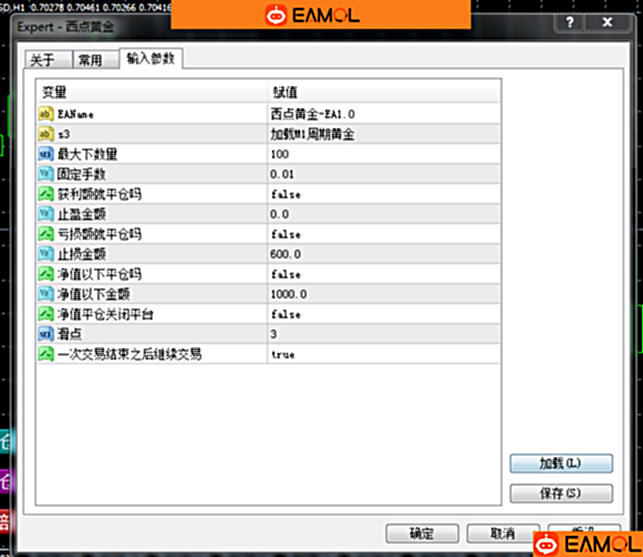Screen dimensions: 643x557
Task: Toggle the false value of 亏损额就平仓吗
Action: point(285,234)
